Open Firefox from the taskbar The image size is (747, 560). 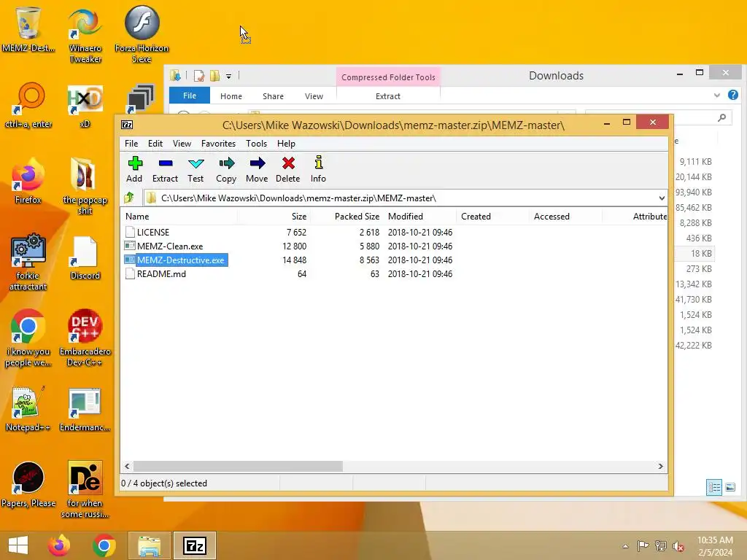tap(58, 545)
